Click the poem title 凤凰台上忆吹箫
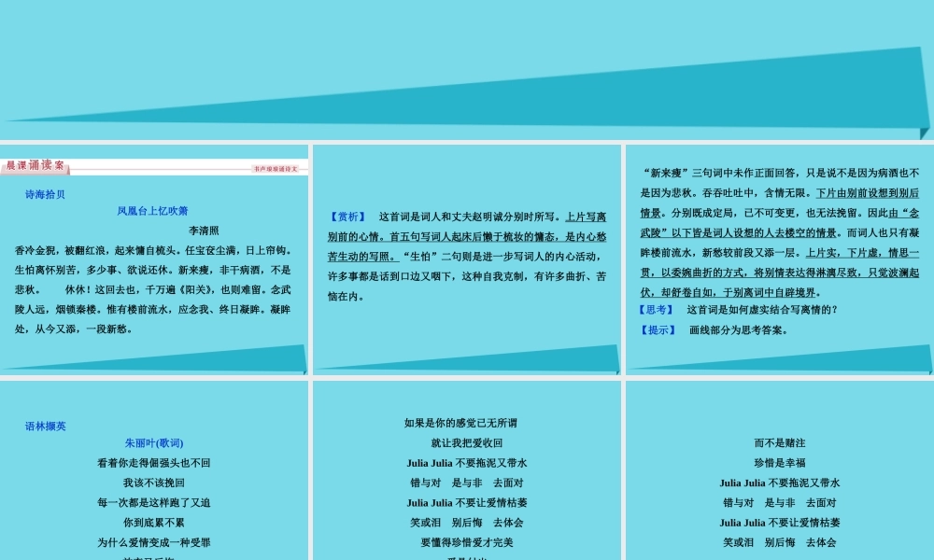Viewport: 934px width, 560px height. [152, 211]
